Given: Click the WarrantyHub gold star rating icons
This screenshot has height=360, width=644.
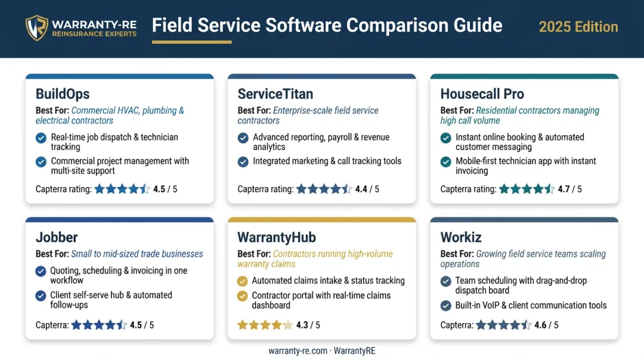Looking at the screenshot, I should 265,325.
